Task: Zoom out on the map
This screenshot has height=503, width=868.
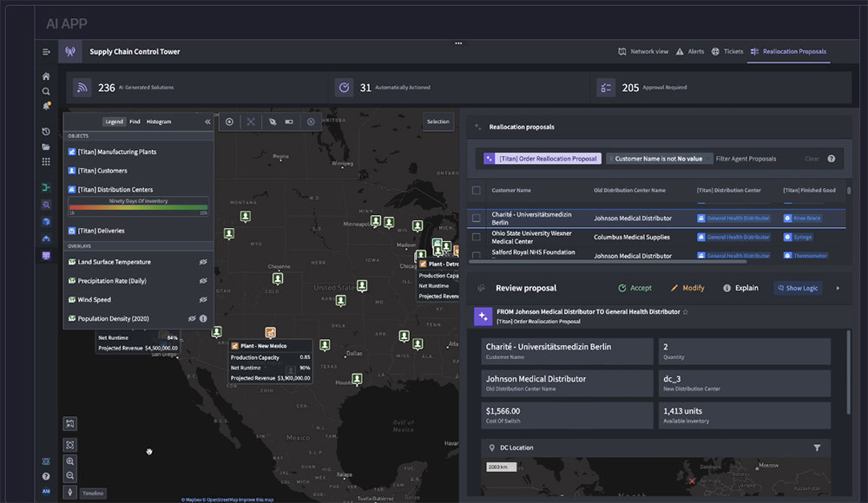Action: [x=70, y=475]
